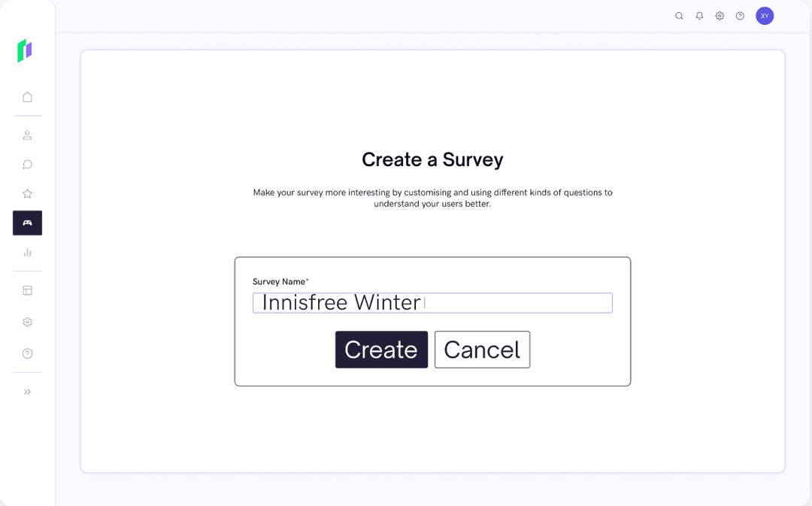Open the top bar settings gear
Viewport: 812px width, 506px height.
[x=720, y=16]
